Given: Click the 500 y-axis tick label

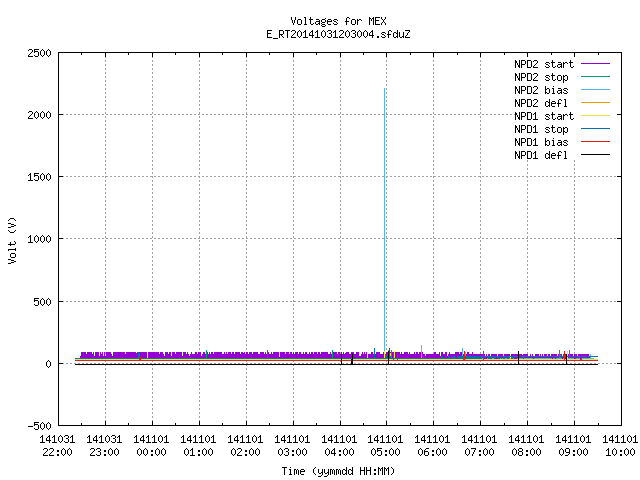Looking at the screenshot, I should pos(42,302).
